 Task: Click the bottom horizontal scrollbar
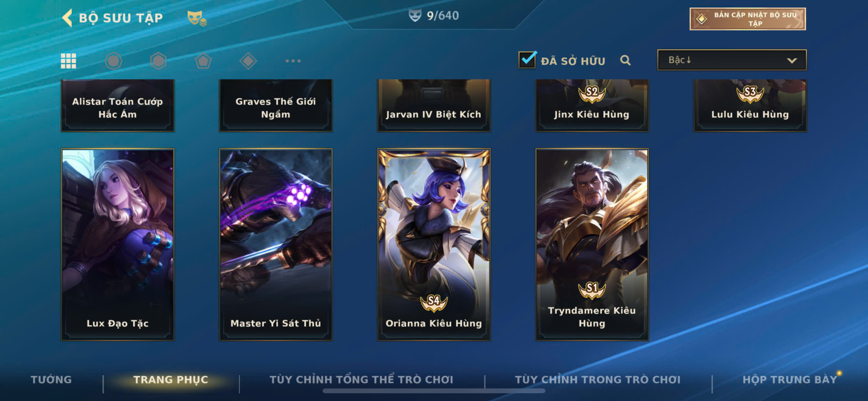434,391
